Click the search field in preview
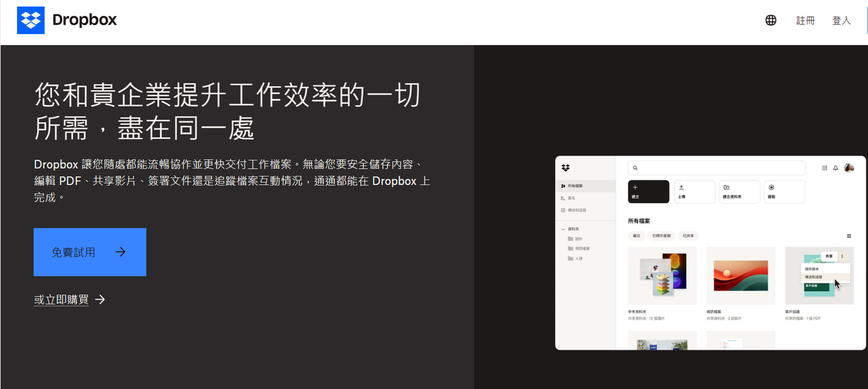 tap(716, 168)
